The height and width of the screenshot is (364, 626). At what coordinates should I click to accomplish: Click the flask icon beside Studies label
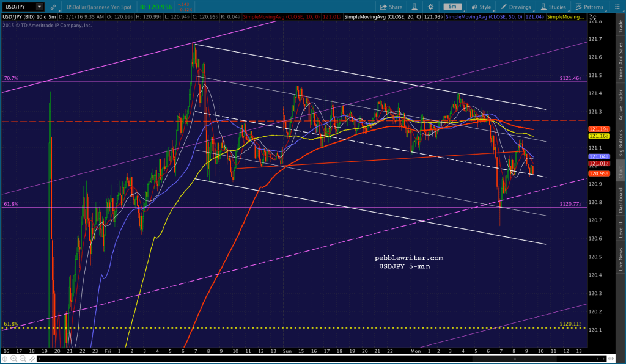[x=543, y=7]
